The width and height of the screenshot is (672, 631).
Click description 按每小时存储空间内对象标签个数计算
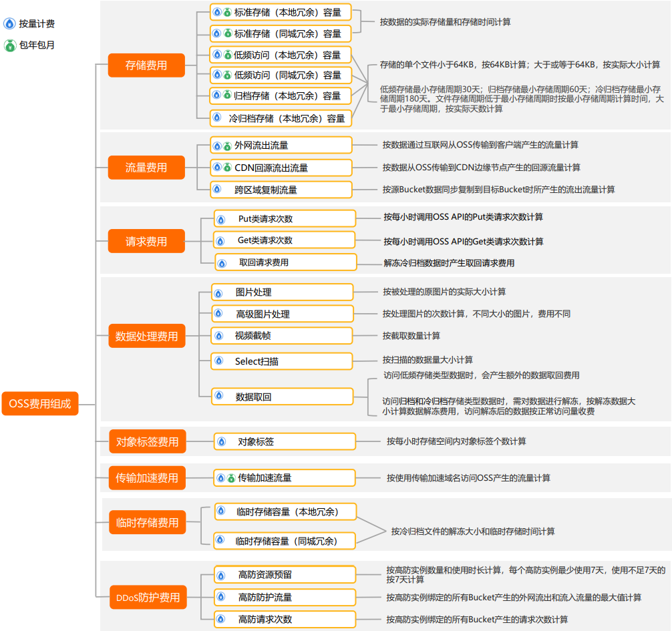coord(456,441)
